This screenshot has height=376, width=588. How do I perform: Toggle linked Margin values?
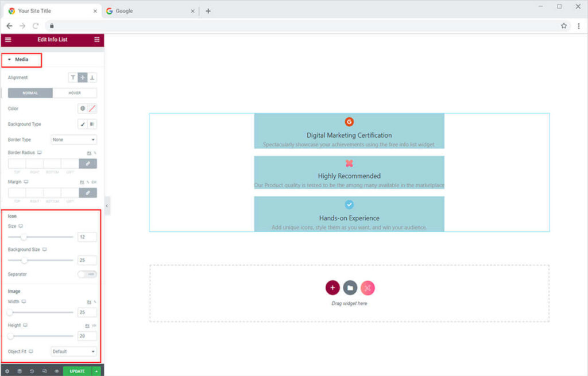point(88,193)
